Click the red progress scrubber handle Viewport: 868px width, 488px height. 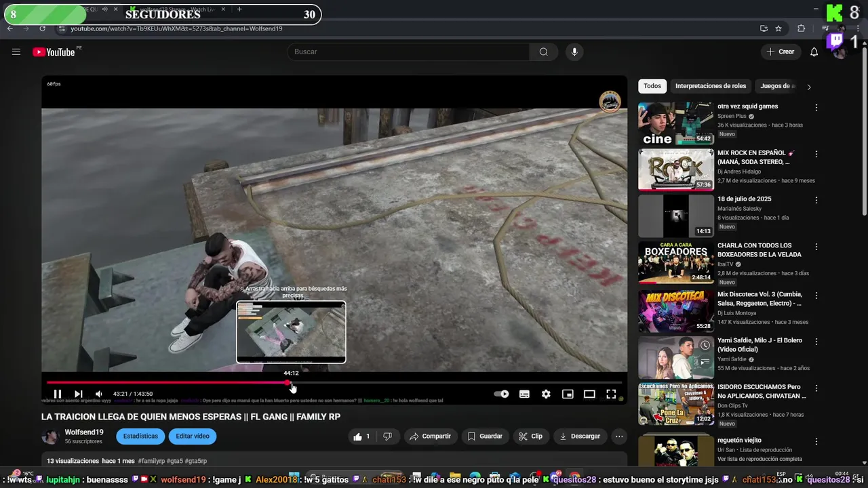[288, 382]
